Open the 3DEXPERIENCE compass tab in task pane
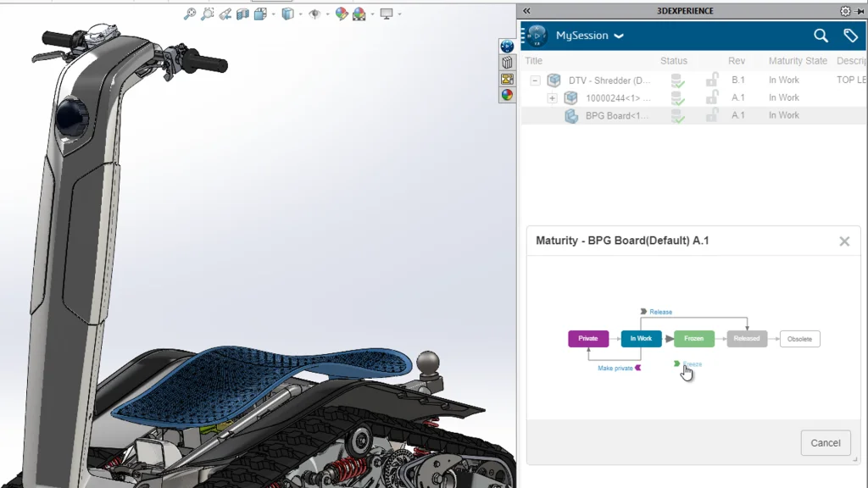Image resolution: width=868 pixels, height=488 pixels. [x=507, y=47]
